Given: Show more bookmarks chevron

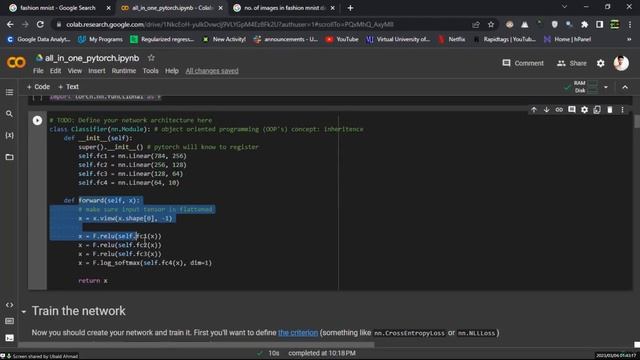Looking at the screenshot, I should (x=629, y=39).
